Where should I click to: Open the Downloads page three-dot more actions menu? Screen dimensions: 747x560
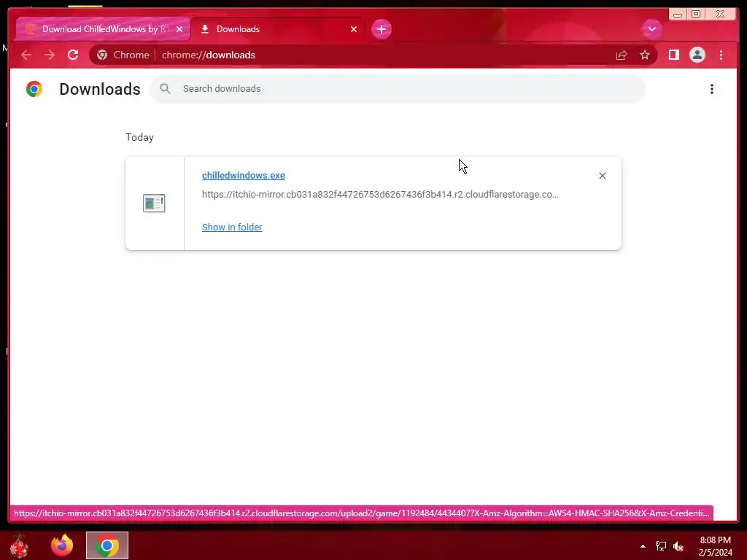(x=712, y=89)
